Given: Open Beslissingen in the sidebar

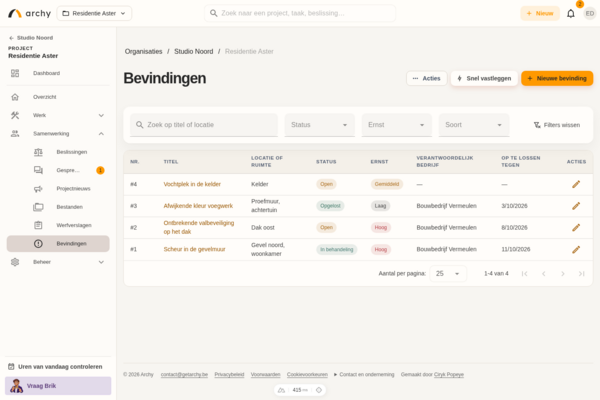Looking at the screenshot, I should coord(58,152).
